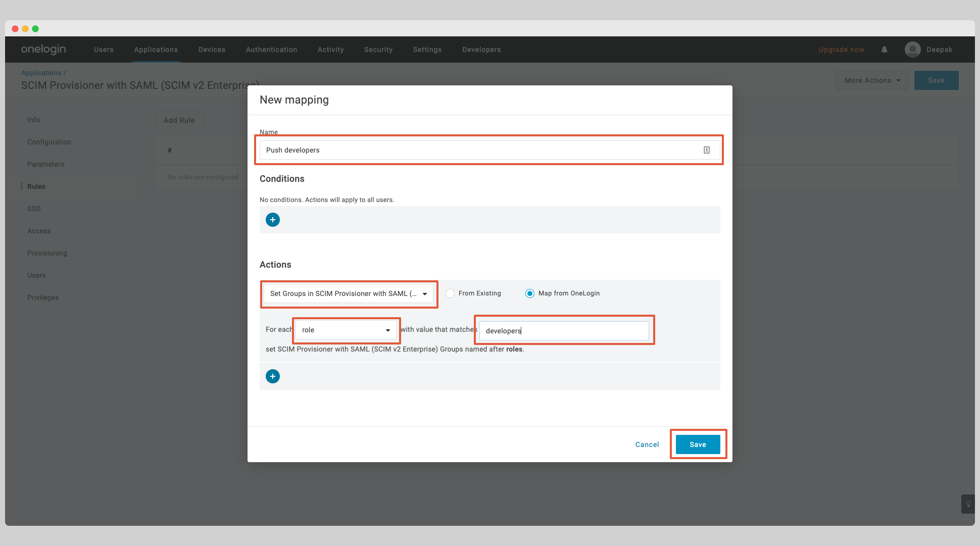Add a condition using the plus icon
The image size is (980, 546).
point(273,219)
